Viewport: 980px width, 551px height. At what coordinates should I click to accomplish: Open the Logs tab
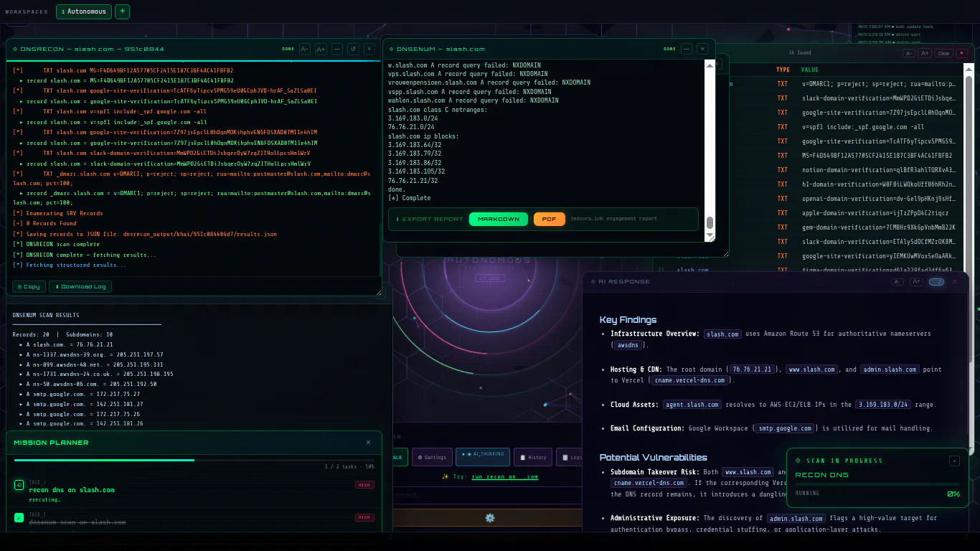[x=571, y=457]
